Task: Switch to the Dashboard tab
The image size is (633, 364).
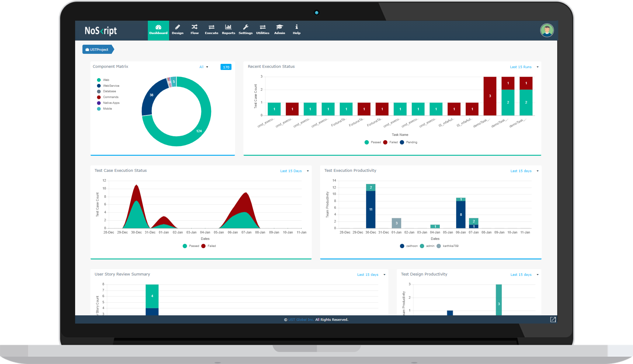Action: 158,30
